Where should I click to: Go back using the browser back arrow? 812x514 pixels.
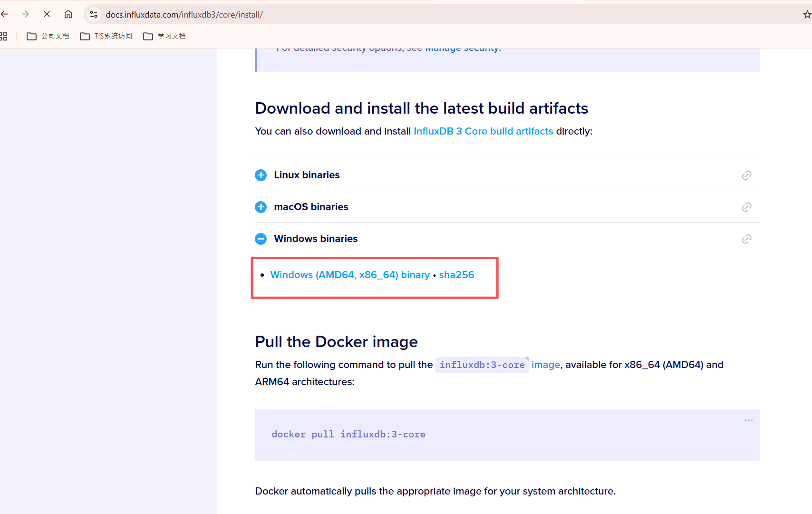click(x=4, y=14)
